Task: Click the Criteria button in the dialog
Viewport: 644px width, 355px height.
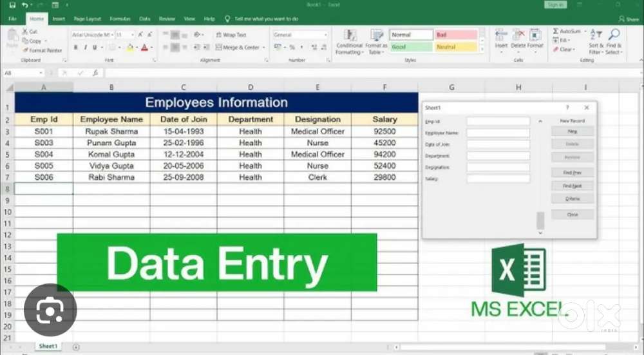Action: point(572,199)
